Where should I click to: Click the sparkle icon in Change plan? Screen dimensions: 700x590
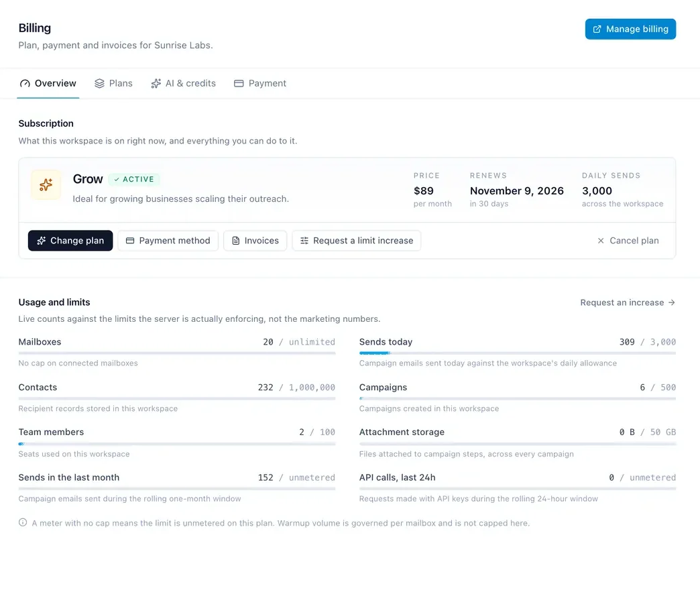click(42, 241)
